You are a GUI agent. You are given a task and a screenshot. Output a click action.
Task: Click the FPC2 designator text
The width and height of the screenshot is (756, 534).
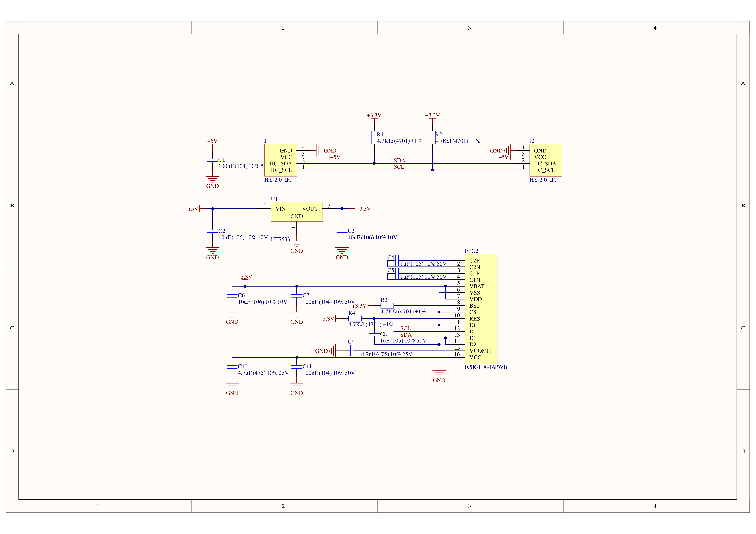471,251
